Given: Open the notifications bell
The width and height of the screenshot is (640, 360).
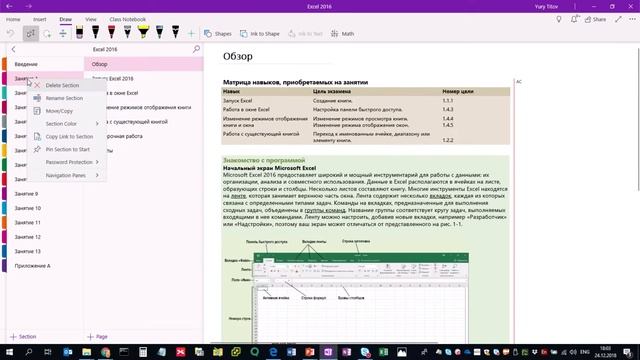Looking at the screenshot, I should tap(575, 19).
